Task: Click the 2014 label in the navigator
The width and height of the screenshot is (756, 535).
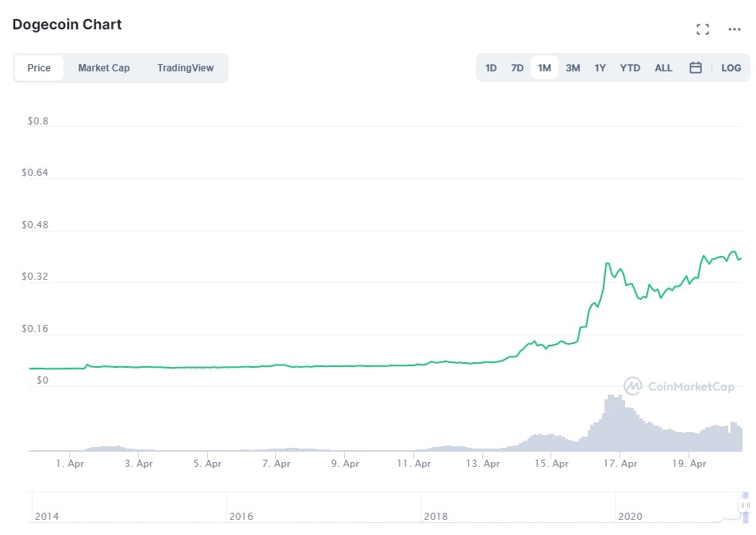Action: click(x=47, y=516)
